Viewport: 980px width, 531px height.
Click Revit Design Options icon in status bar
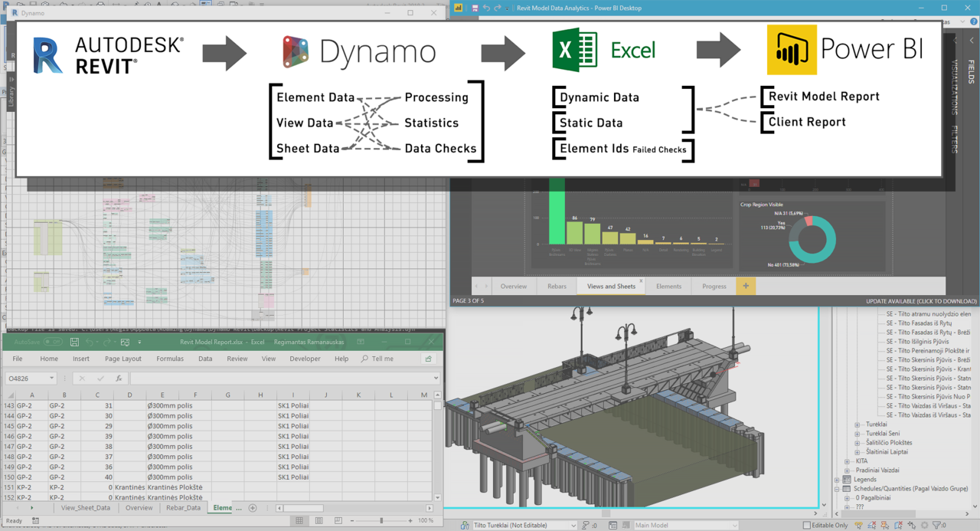tap(613, 525)
